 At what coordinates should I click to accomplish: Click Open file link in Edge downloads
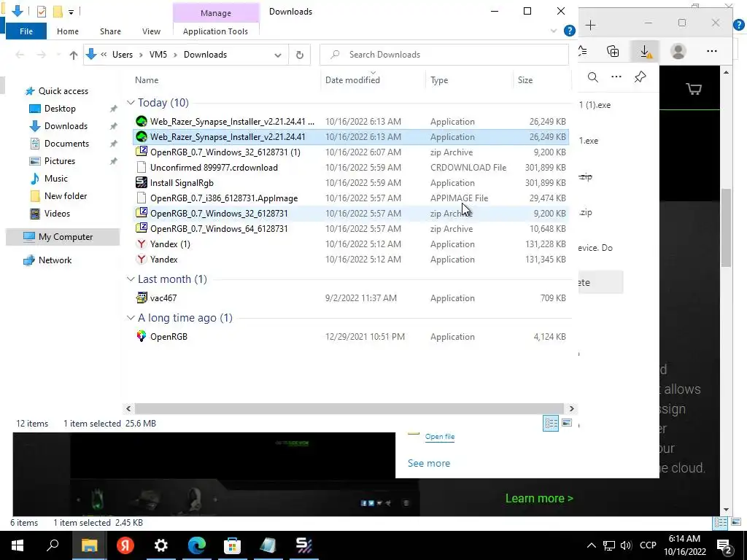pyautogui.click(x=440, y=437)
